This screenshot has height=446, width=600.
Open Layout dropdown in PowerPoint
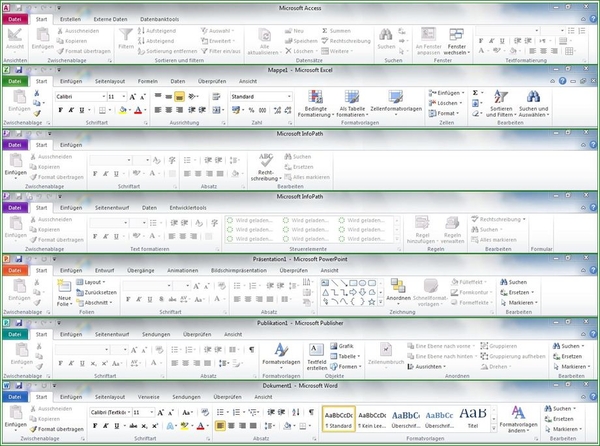pos(91,282)
